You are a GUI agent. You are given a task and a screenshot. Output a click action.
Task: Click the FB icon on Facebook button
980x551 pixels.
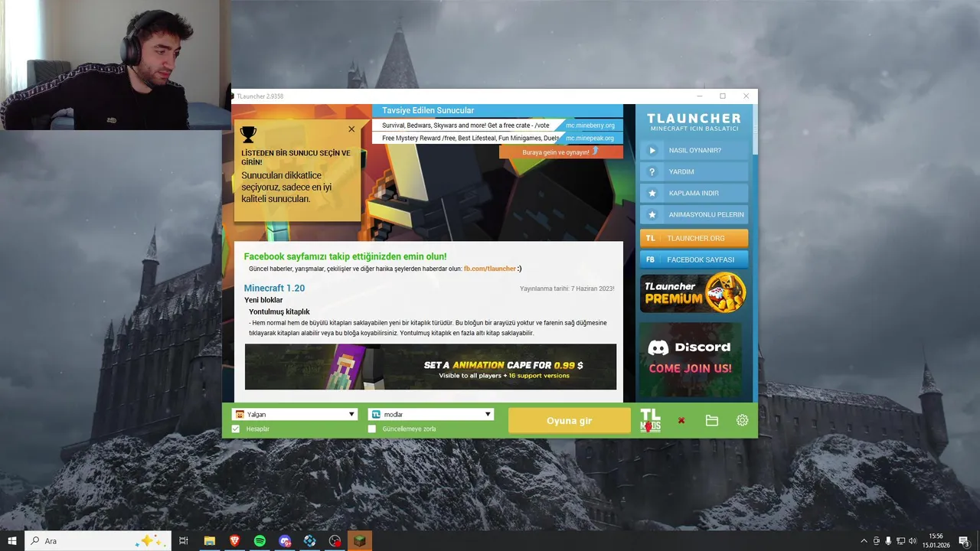[650, 259]
